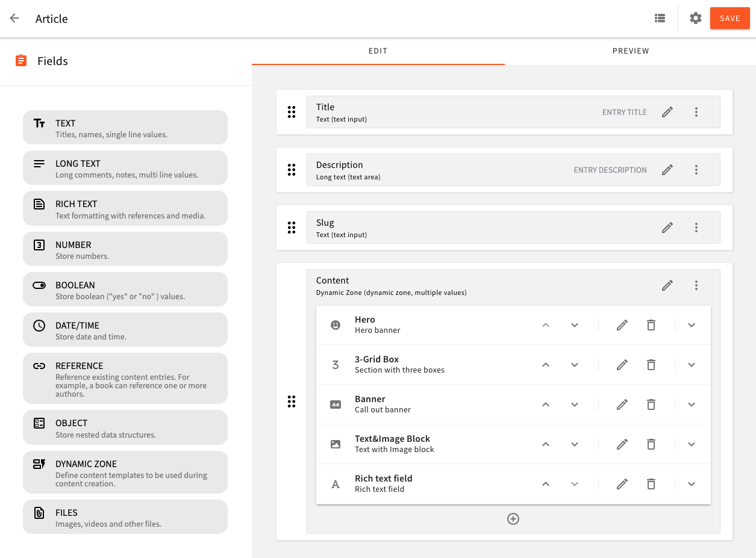The width and height of the screenshot is (756, 558).
Task: Click the back arrow next to Article
Action: click(14, 18)
